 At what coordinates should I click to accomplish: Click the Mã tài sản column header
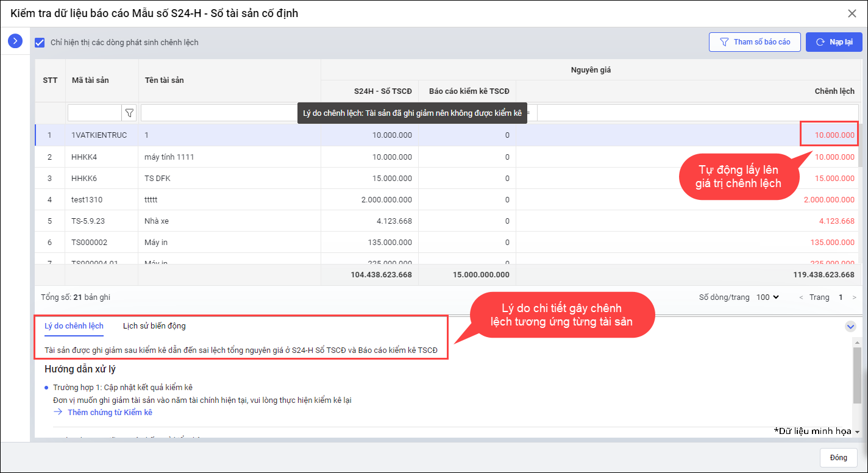[x=102, y=80]
